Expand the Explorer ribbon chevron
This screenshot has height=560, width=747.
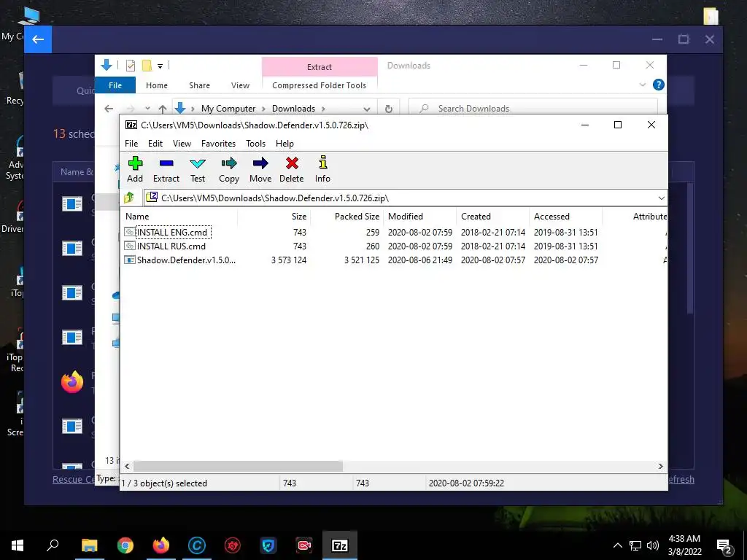coord(642,85)
